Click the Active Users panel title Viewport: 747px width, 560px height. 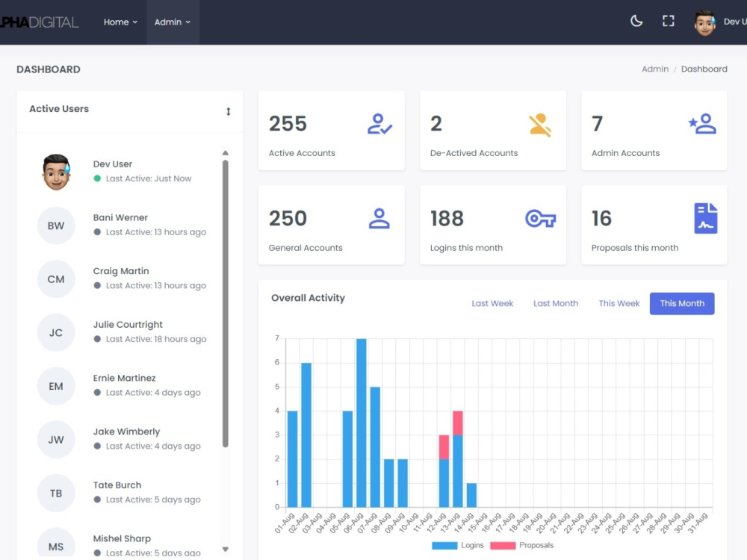59,109
